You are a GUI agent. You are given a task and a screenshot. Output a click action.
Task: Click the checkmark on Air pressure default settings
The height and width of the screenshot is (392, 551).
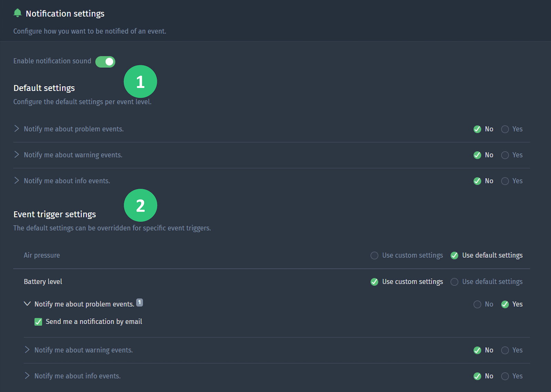pyautogui.click(x=454, y=255)
